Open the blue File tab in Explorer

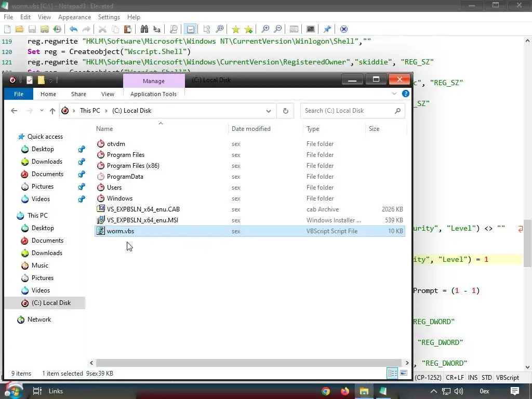coord(19,94)
